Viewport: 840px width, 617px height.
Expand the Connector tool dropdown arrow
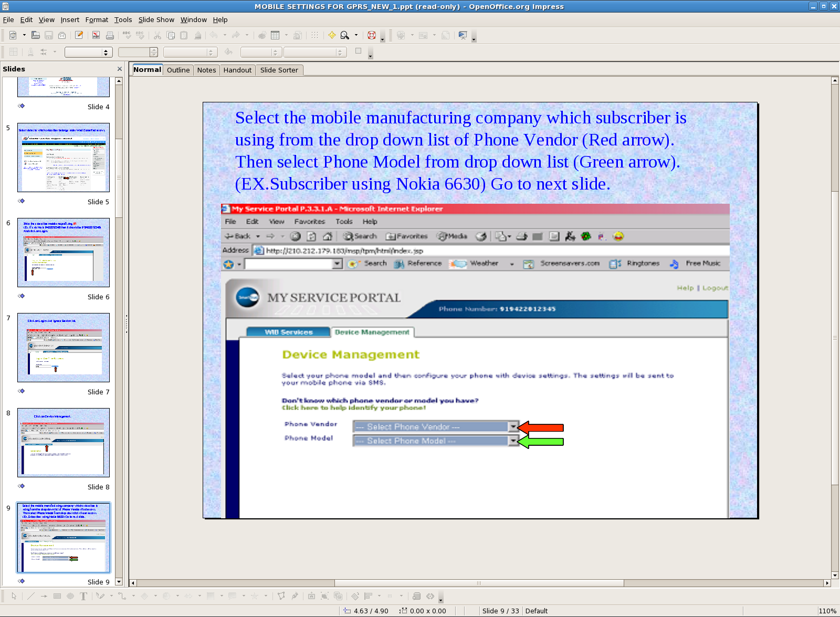tap(133, 596)
